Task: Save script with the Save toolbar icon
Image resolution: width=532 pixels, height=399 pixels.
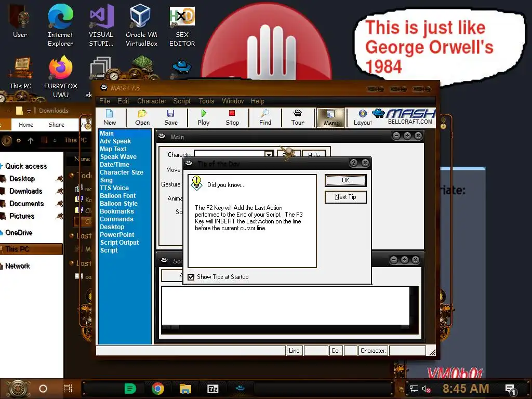Action: pos(170,117)
